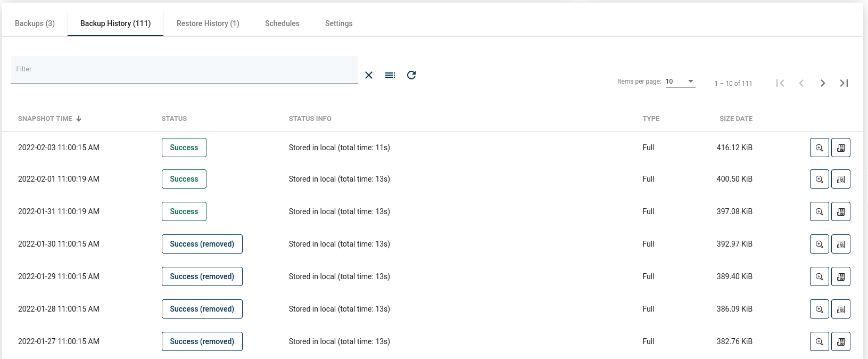The width and height of the screenshot is (868, 359).
Task: Focus the Filter text field
Action: pos(184,69)
